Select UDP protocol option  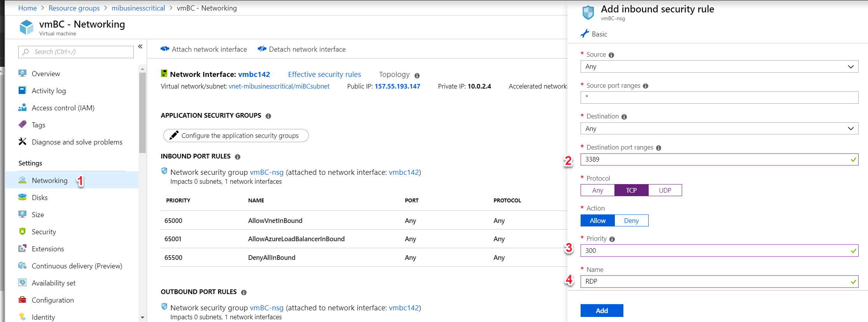point(665,190)
